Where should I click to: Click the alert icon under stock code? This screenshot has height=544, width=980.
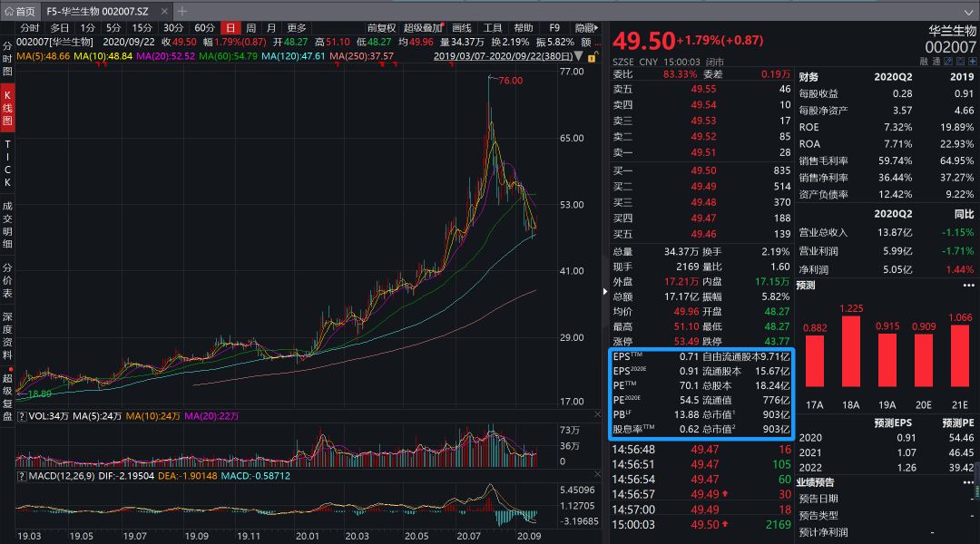click(x=959, y=62)
